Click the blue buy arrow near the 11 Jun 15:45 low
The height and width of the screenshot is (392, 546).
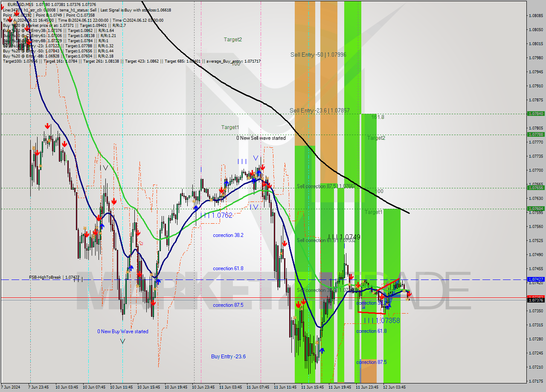coord(322,351)
